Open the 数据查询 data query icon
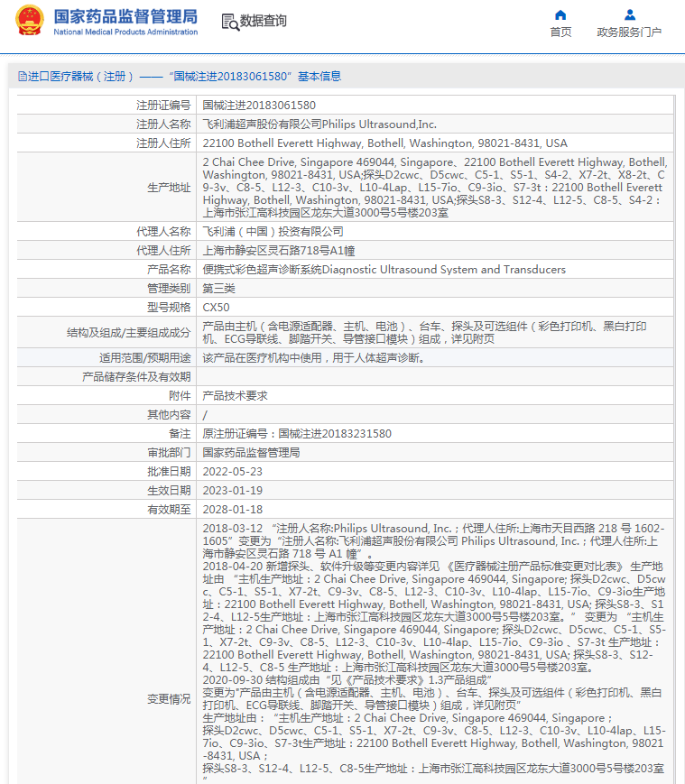 (230, 22)
